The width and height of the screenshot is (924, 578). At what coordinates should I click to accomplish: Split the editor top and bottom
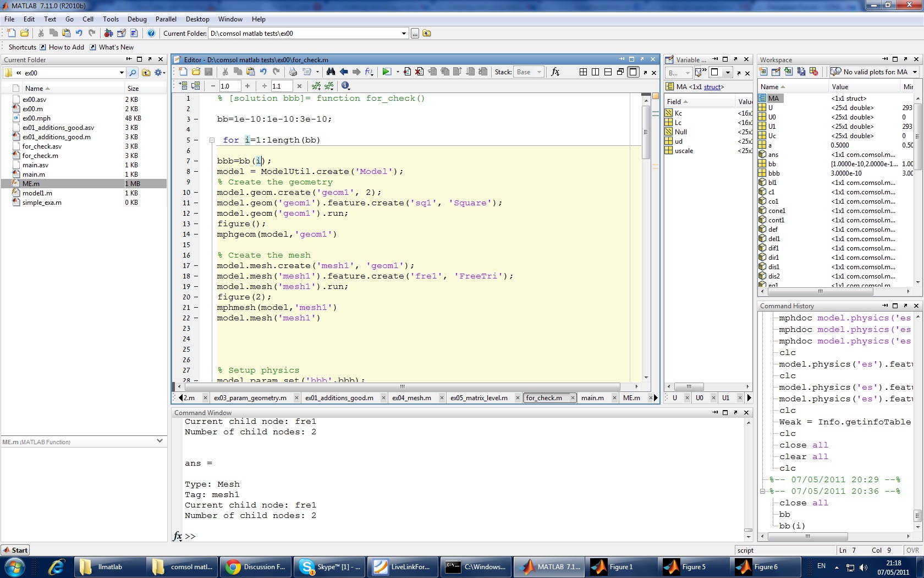pyautogui.click(x=608, y=72)
